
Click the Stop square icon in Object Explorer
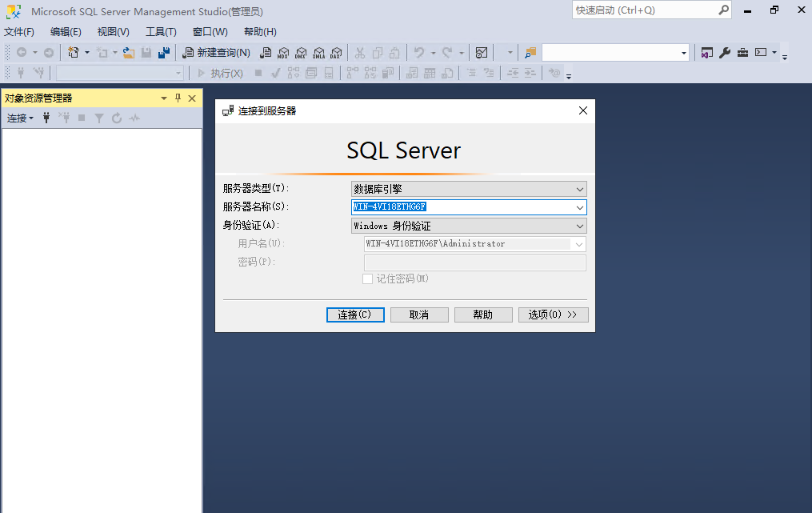pyautogui.click(x=82, y=118)
